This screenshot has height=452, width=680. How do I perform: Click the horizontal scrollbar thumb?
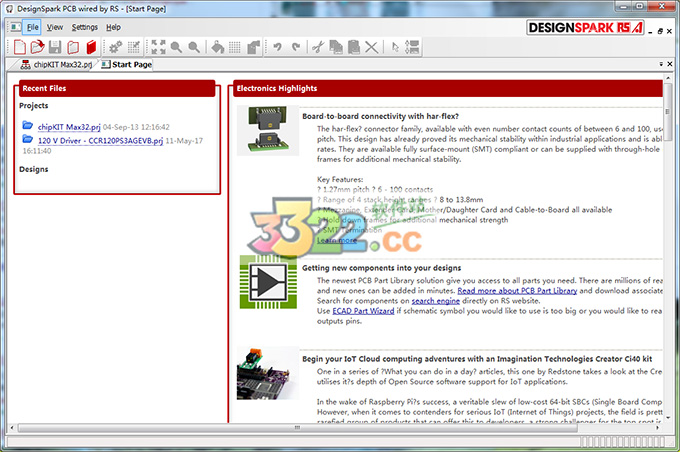(298, 428)
